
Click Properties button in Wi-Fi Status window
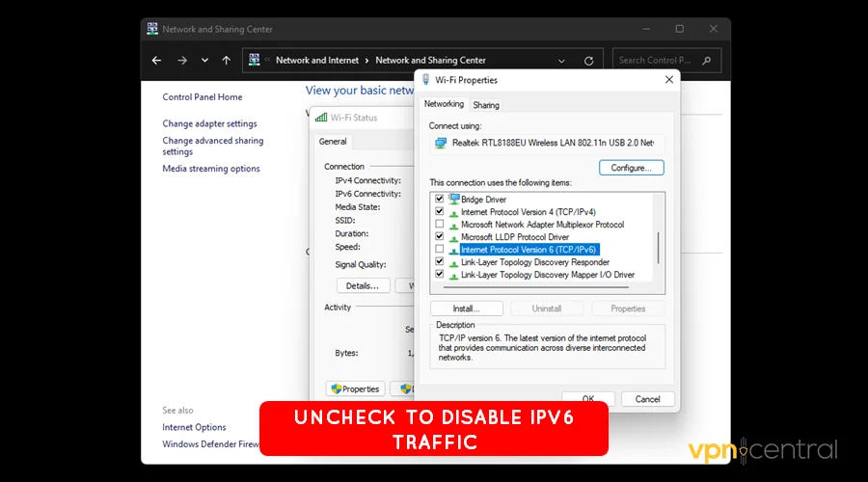[x=355, y=389]
